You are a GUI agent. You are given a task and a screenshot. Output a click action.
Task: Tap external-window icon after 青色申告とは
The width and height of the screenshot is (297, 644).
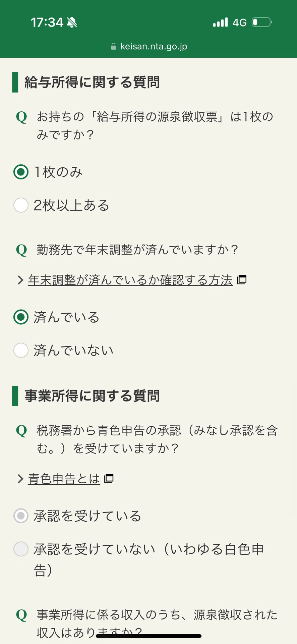click(x=109, y=478)
